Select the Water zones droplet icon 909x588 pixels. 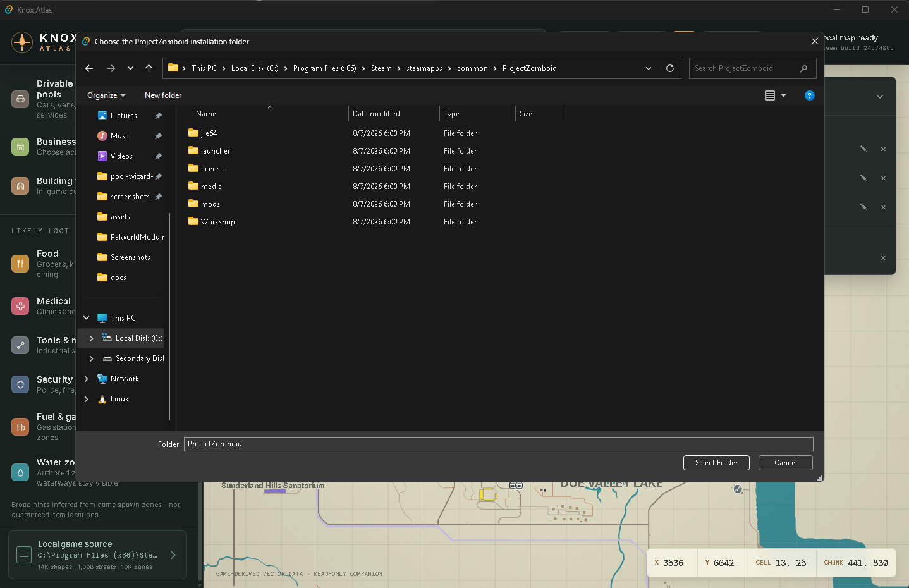coord(20,472)
